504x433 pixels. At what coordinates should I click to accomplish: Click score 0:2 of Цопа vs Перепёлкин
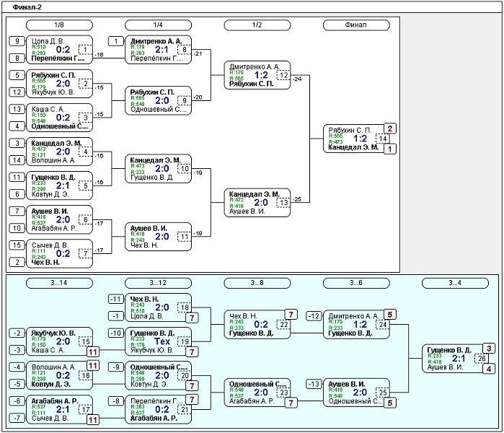click(x=63, y=50)
